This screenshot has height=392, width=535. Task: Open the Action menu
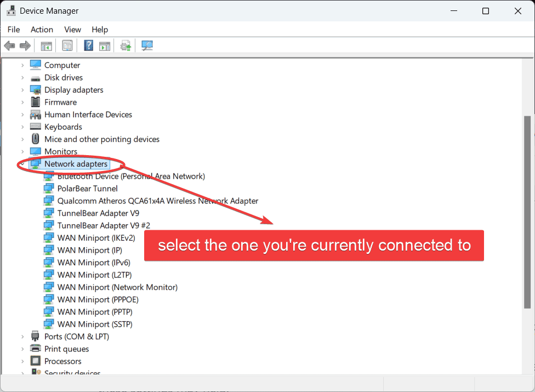click(x=42, y=30)
